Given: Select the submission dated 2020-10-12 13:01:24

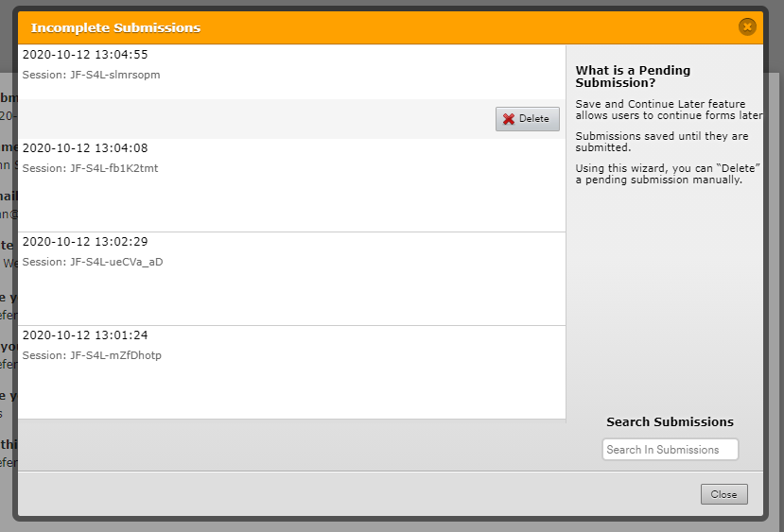Looking at the screenshot, I should tap(85, 335).
